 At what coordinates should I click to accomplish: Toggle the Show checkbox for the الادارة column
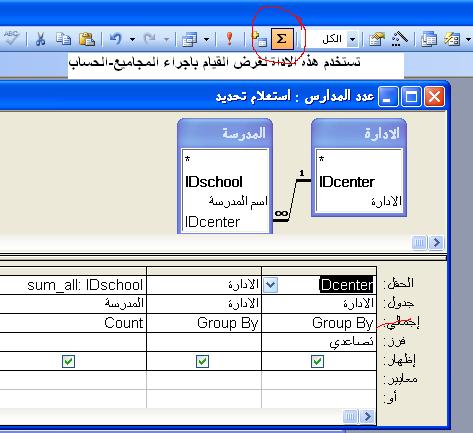(202, 361)
